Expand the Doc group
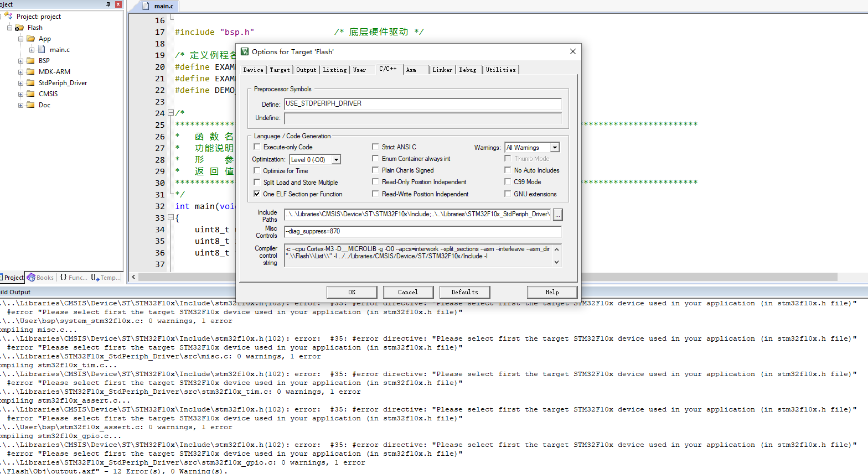 (20, 105)
